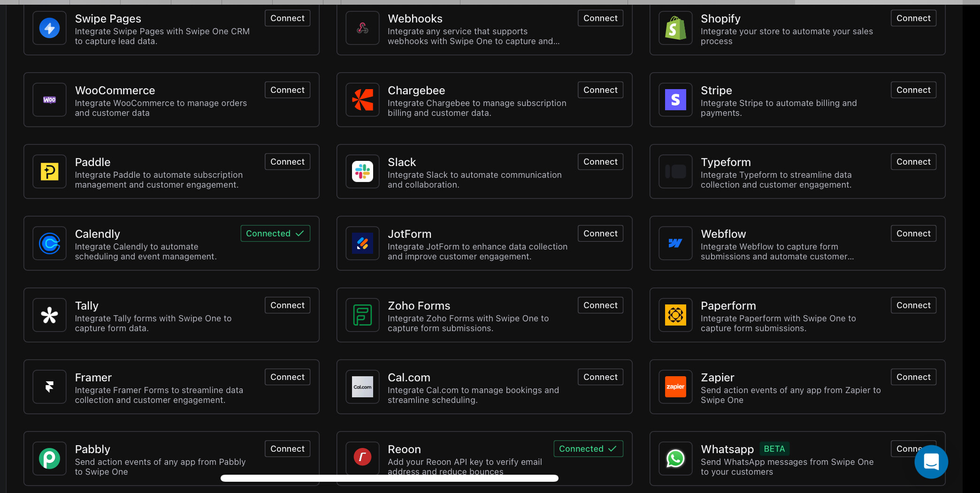Image resolution: width=980 pixels, height=493 pixels.
Task: Click the Slack description text
Action: (475, 180)
